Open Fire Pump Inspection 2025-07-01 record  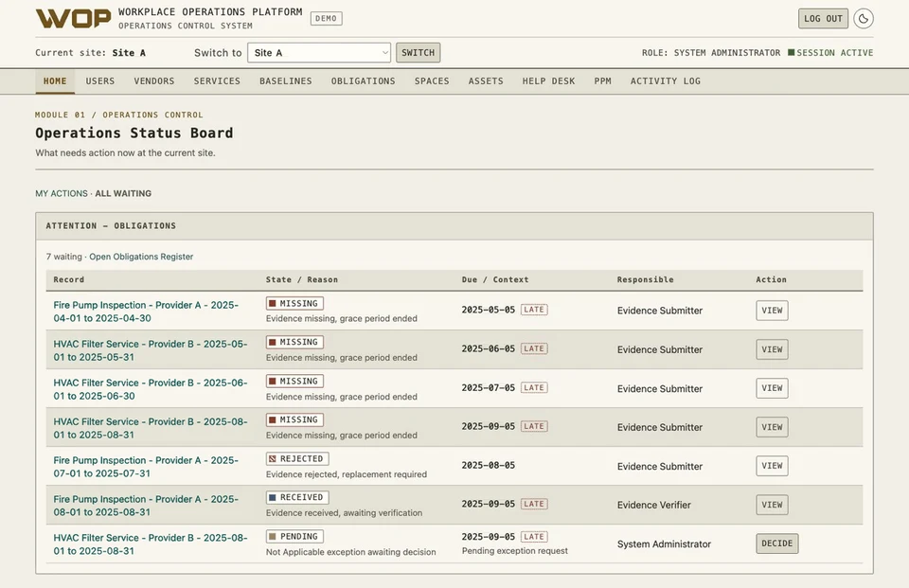[146, 467]
